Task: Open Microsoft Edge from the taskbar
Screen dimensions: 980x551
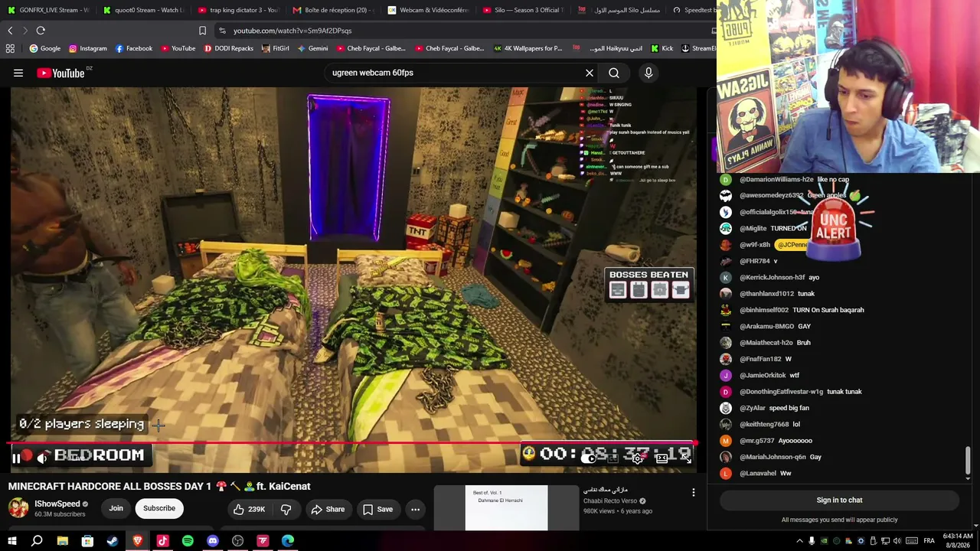Action: [288, 541]
